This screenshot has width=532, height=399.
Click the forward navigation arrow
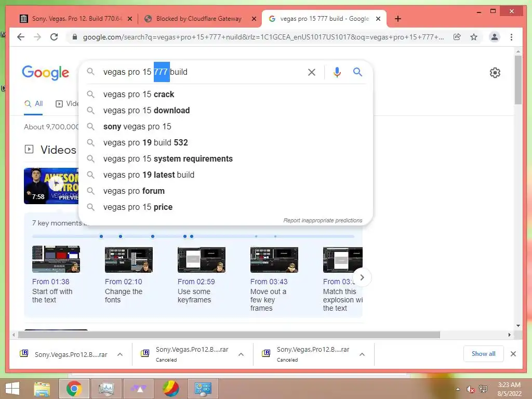(x=37, y=37)
